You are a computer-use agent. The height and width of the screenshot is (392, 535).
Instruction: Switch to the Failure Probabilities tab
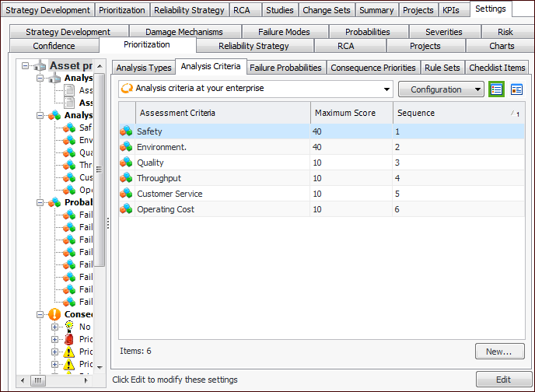click(285, 68)
